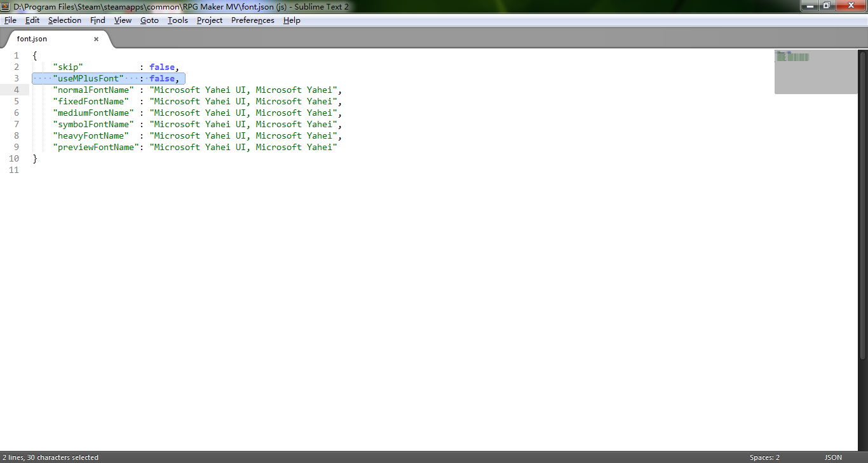
Task: Click the "mediumFontName" key
Action: (93, 113)
